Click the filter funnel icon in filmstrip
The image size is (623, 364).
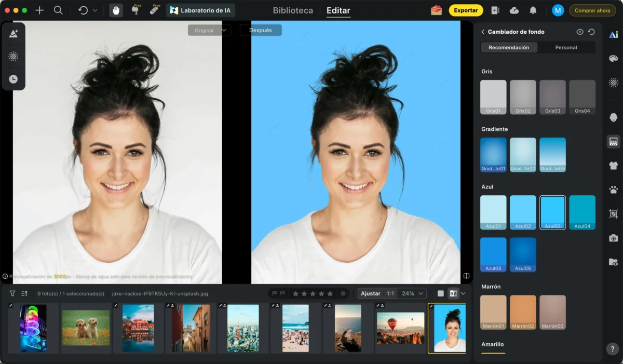pyautogui.click(x=12, y=293)
